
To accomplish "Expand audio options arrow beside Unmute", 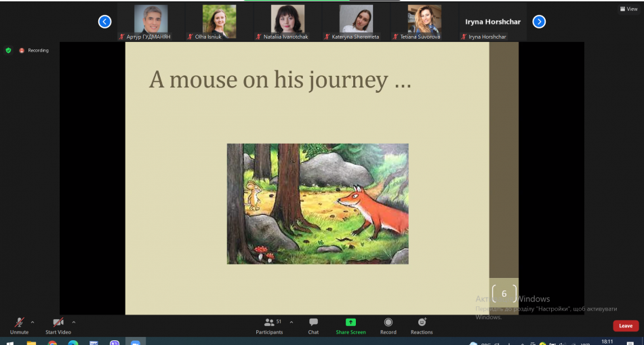I will [x=33, y=322].
